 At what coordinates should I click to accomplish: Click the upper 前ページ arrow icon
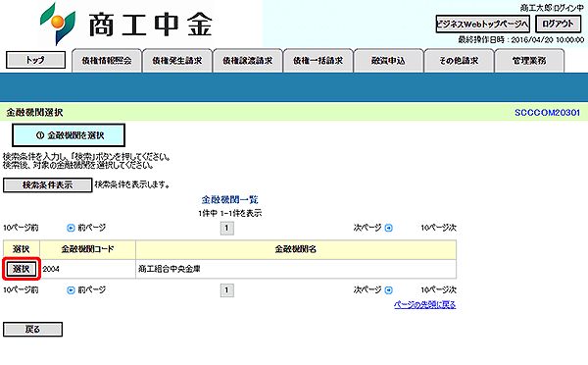pyautogui.click(x=71, y=228)
